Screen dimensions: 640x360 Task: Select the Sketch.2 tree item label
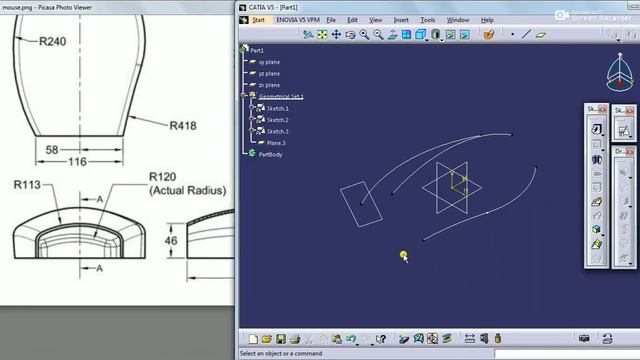pos(278,120)
